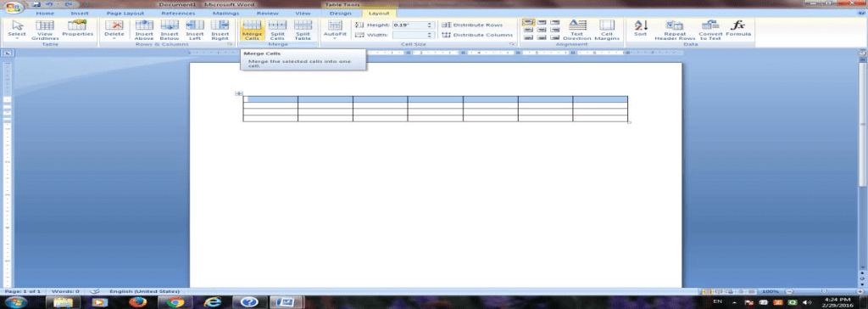The image size is (868, 309).
Task: Adjust the Height spinner arrows
Action: coord(430,25)
